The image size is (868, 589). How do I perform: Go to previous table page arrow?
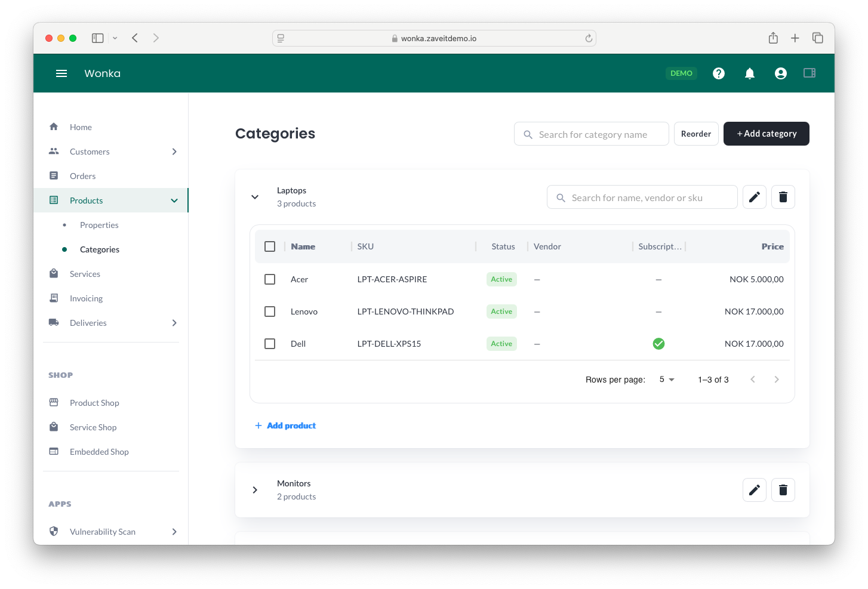point(753,380)
